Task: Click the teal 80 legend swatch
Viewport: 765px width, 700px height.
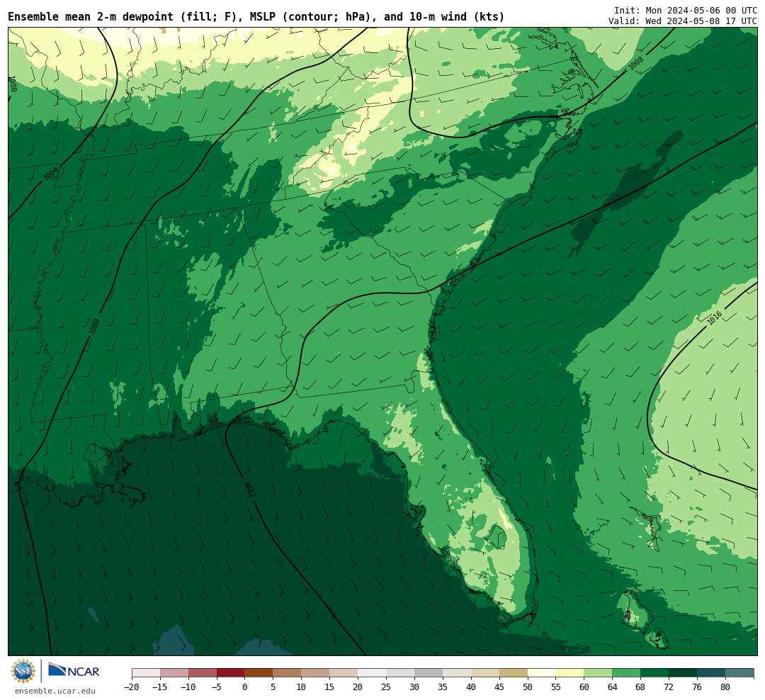Action: (739, 673)
